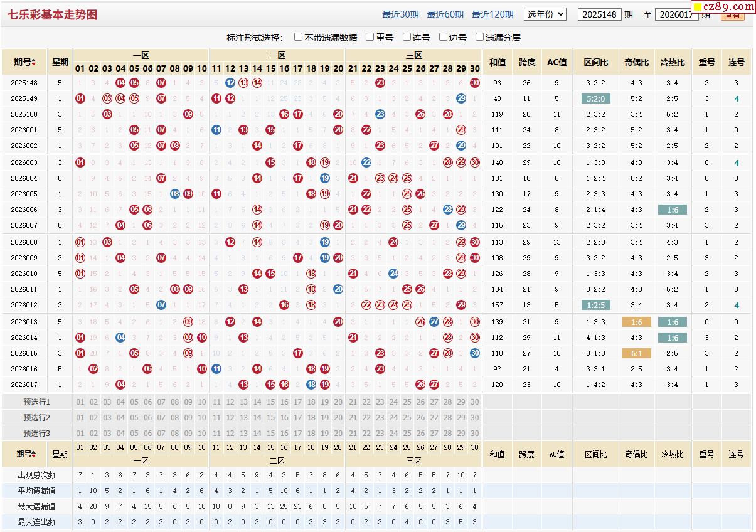Toggle the 边号 checkbox
Viewport: 756px width, 532px height.
click(x=444, y=37)
